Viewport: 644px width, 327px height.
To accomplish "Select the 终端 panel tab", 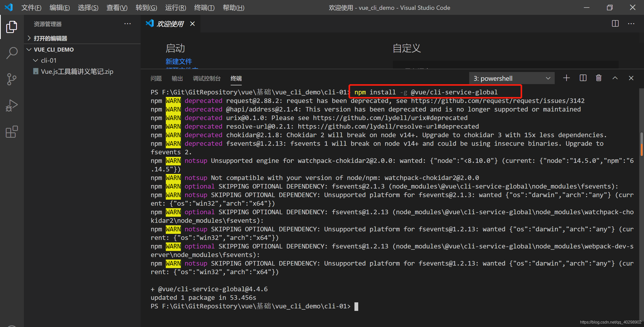I will click(236, 78).
